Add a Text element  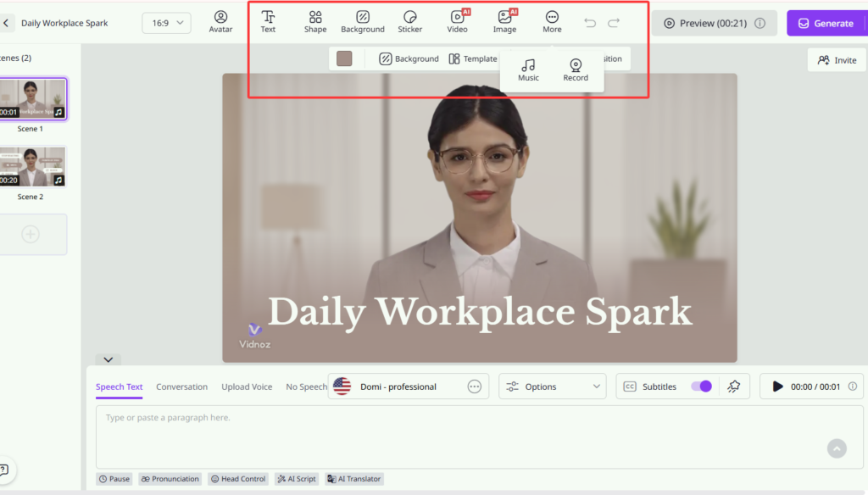(x=268, y=23)
